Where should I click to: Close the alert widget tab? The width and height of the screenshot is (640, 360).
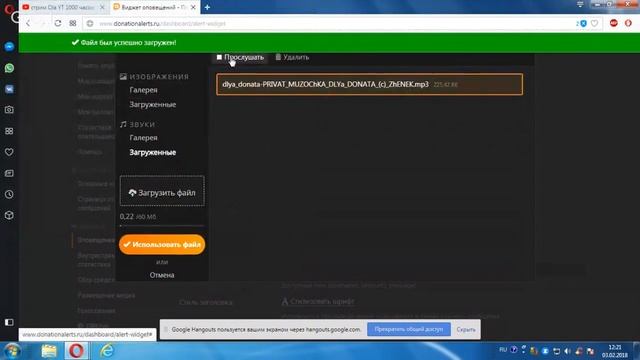[193, 7]
